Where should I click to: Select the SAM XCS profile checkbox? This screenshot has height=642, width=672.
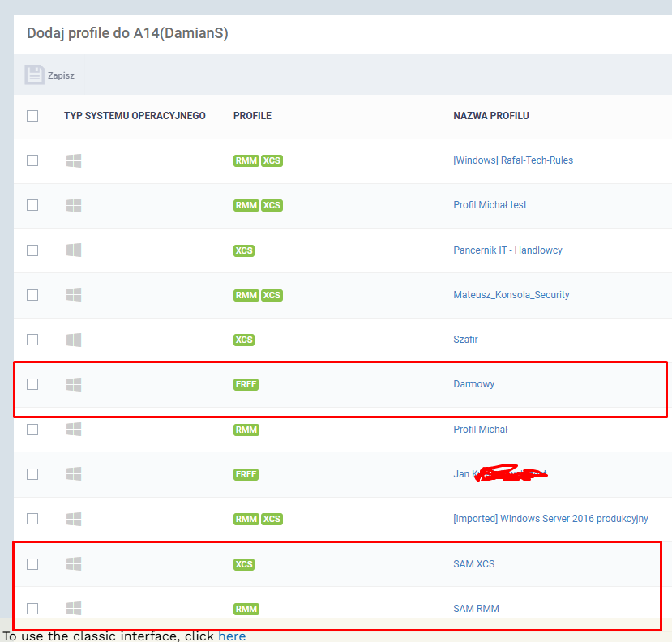pos(32,564)
